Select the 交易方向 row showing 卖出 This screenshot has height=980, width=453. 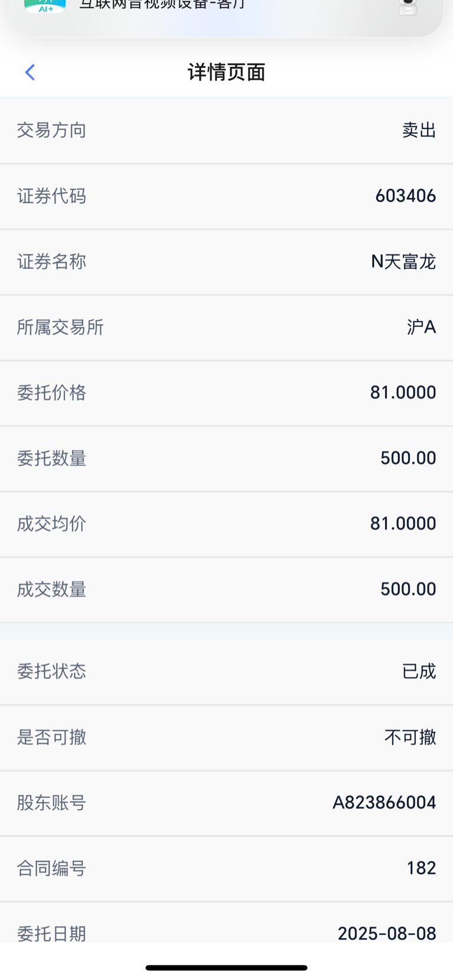[226, 130]
